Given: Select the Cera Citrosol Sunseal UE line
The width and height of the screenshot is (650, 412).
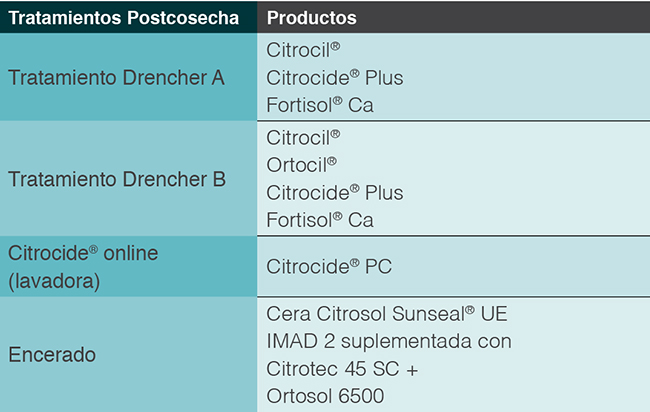Looking at the screenshot, I should click(387, 313).
